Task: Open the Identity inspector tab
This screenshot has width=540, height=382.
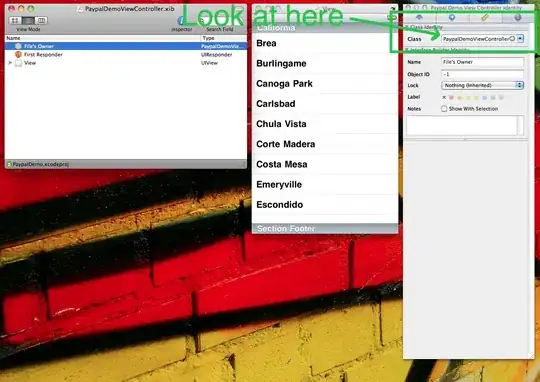Action: pos(518,17)
